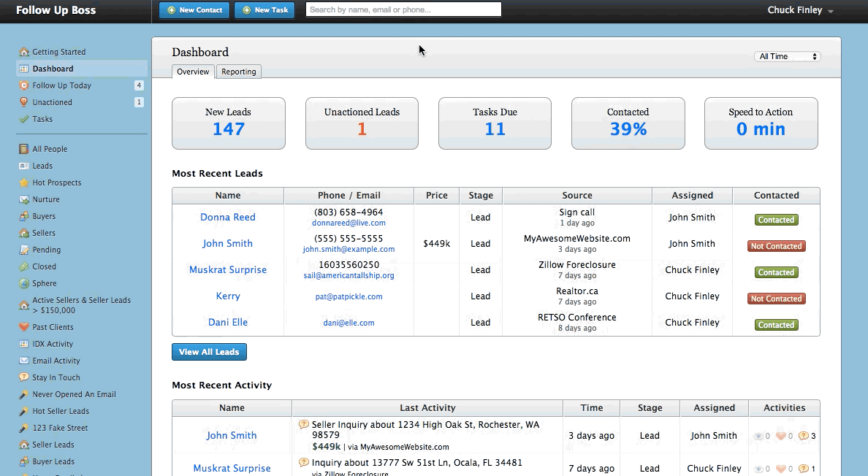Click the Sphere globe icon
The image size is (868, 476).
point(24,283)
